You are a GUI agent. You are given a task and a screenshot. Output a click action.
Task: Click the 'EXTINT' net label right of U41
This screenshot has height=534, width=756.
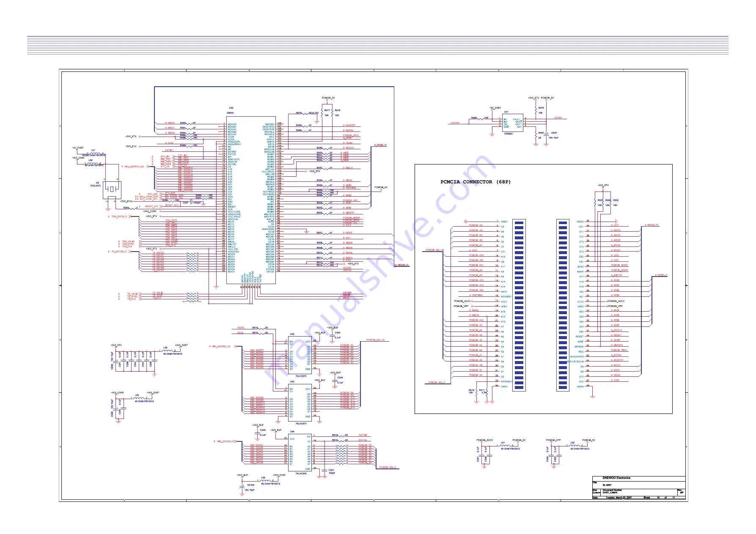[x=558, y=118]
